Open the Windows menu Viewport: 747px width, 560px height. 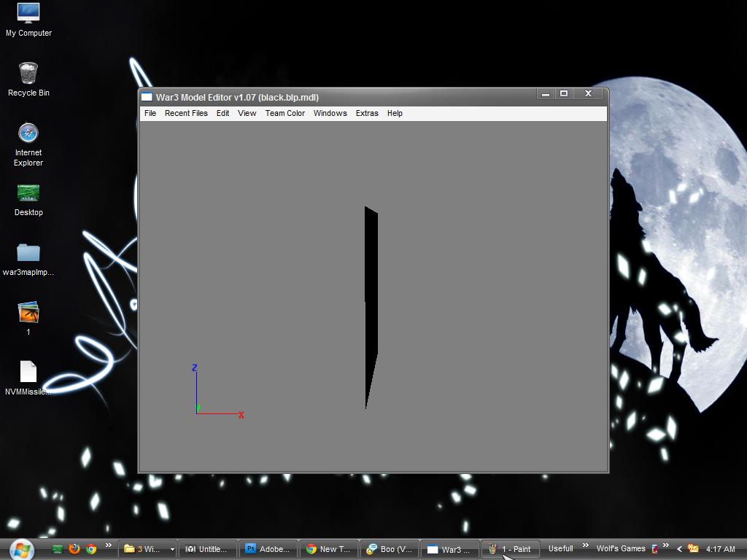[330, 113]
